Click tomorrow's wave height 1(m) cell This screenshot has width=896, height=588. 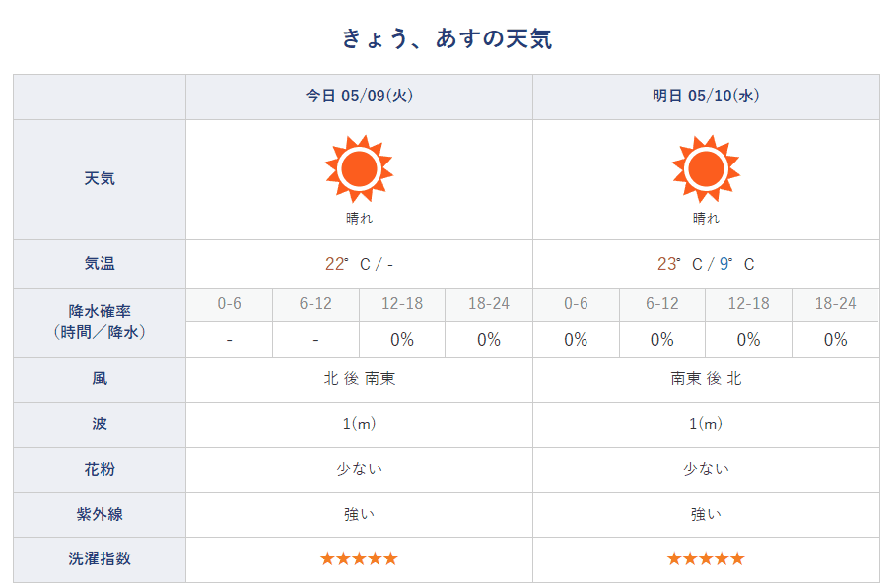[x=706, y=424]
